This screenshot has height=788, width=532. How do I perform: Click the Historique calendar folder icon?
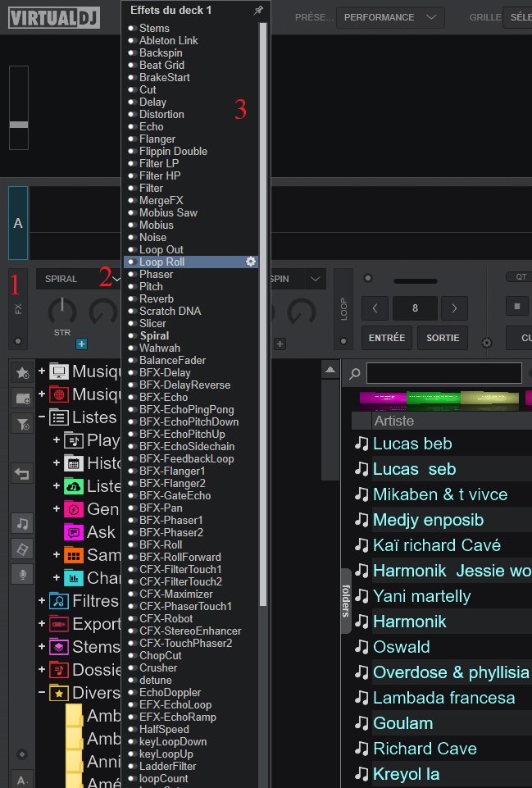click(x=73, y=463)
